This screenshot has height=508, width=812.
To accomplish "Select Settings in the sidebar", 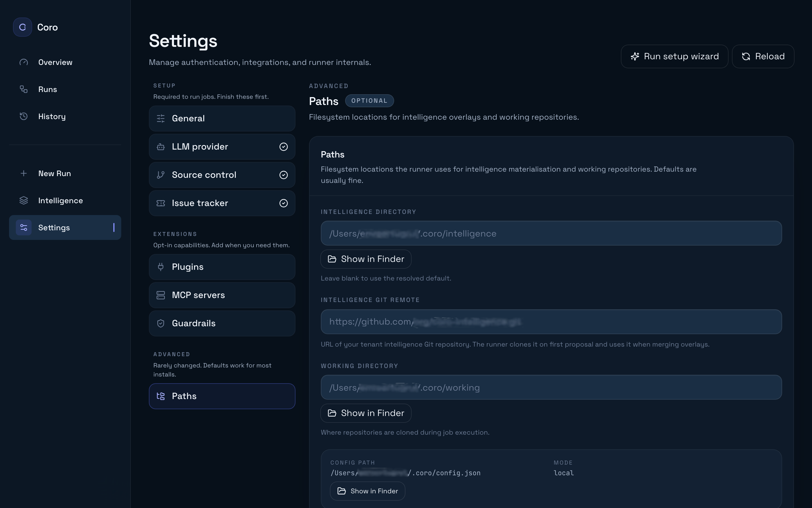I will (65, 227).
